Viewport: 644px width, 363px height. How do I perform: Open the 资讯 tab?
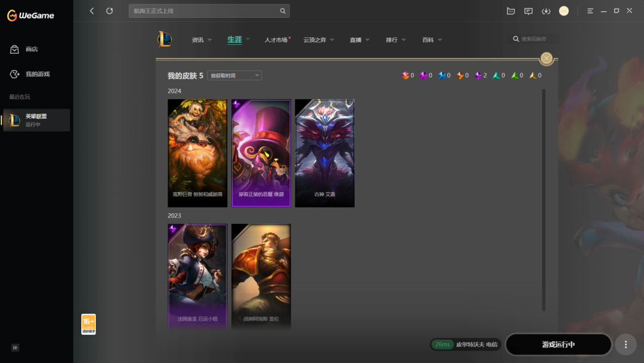(197, 40)
